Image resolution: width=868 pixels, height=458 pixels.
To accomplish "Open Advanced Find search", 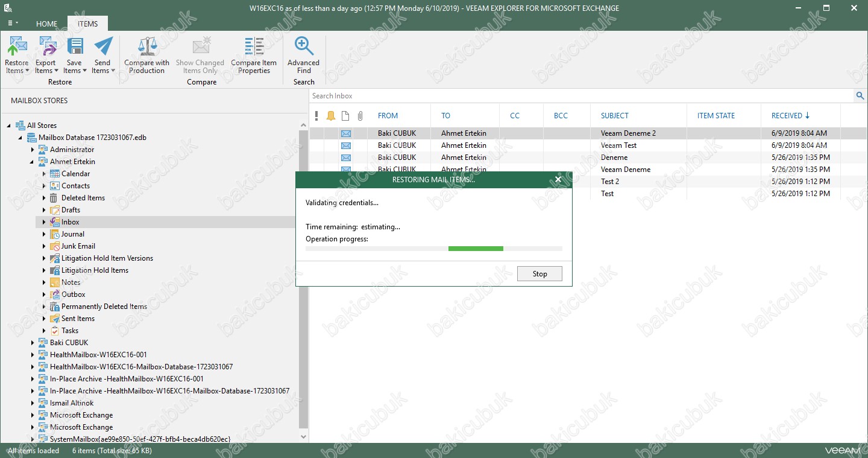I will pyautogui.click(x=304, y=56).
